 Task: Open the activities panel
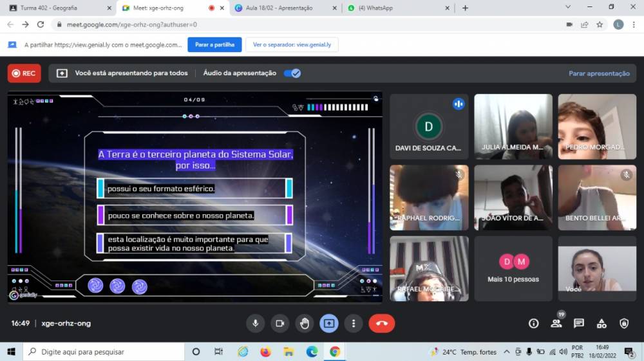pyautogui.click(x=601, y=323)
